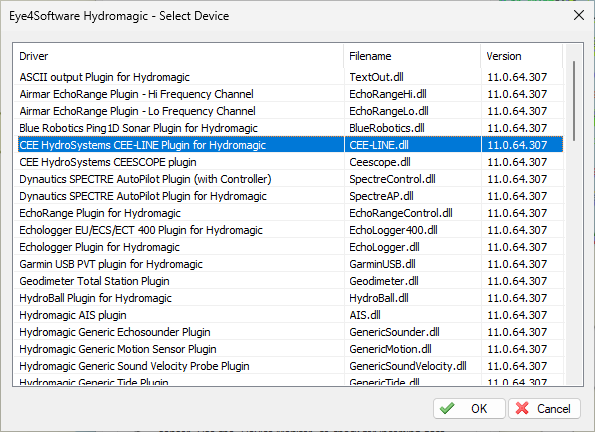Screen dimensions: 595x432
Task: Click the BlueRobotics.dll filename cell
Action: 413,128
